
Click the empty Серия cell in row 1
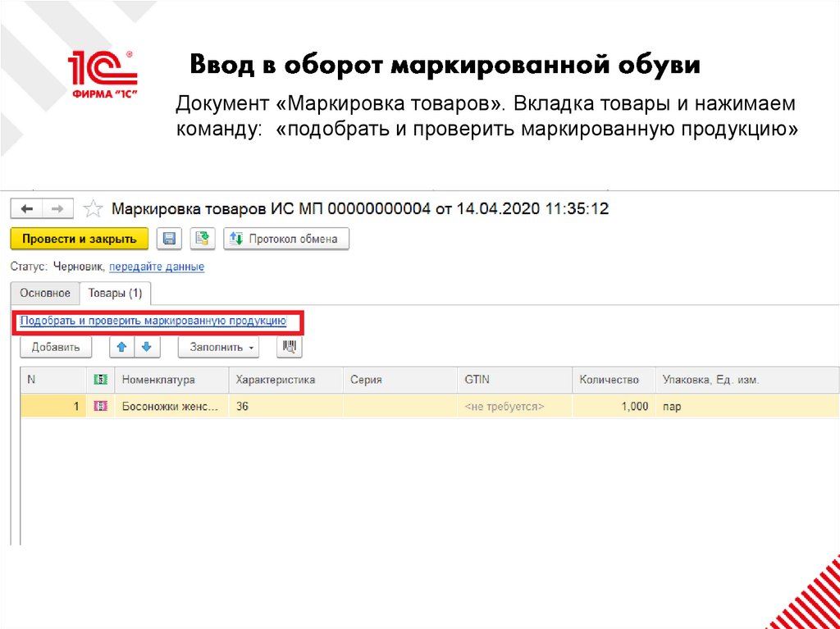coord(400,407)
